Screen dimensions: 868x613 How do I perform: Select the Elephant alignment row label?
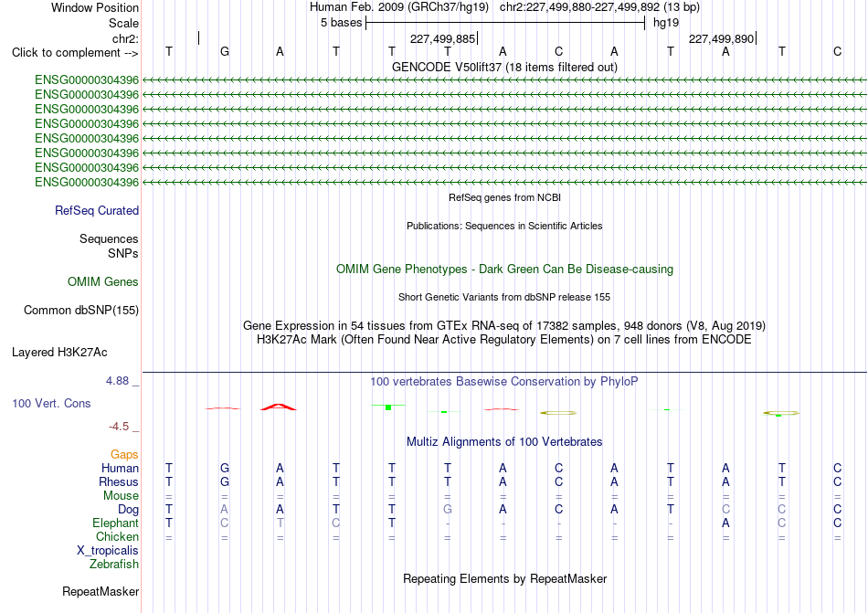pos(116,523)
